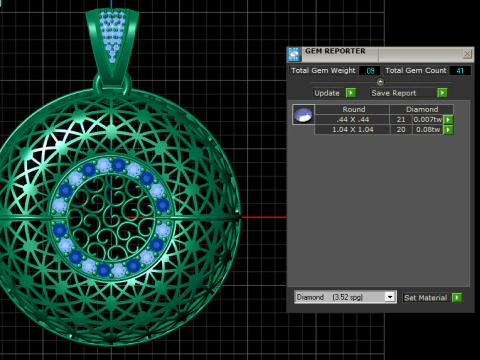Select the 1.04 X 1.04 size cell
The width and height of the screenshot is (480, 360).
click(x=352, y=129)
